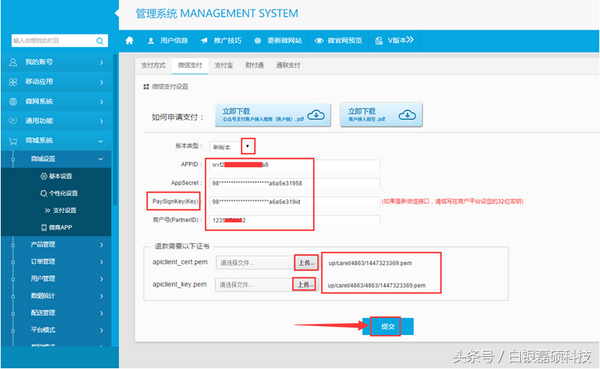Expand 移动应用 using its chevron
The width and height of the screenshot is (600, 369).
pos(101,82)
